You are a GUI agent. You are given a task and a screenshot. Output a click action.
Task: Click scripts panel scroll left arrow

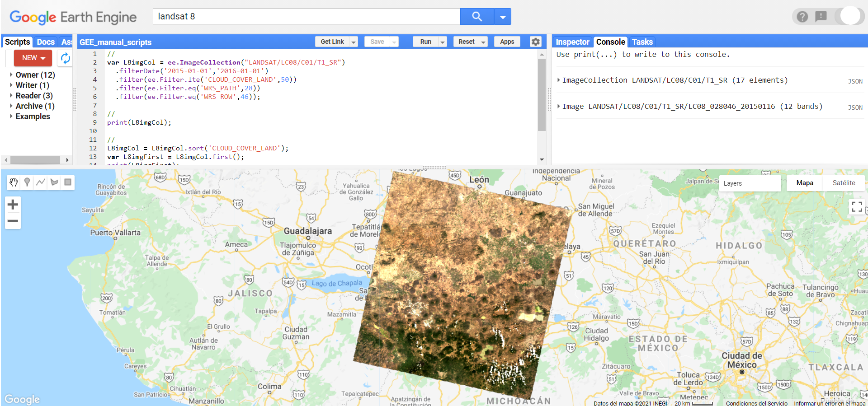(5, 160)
